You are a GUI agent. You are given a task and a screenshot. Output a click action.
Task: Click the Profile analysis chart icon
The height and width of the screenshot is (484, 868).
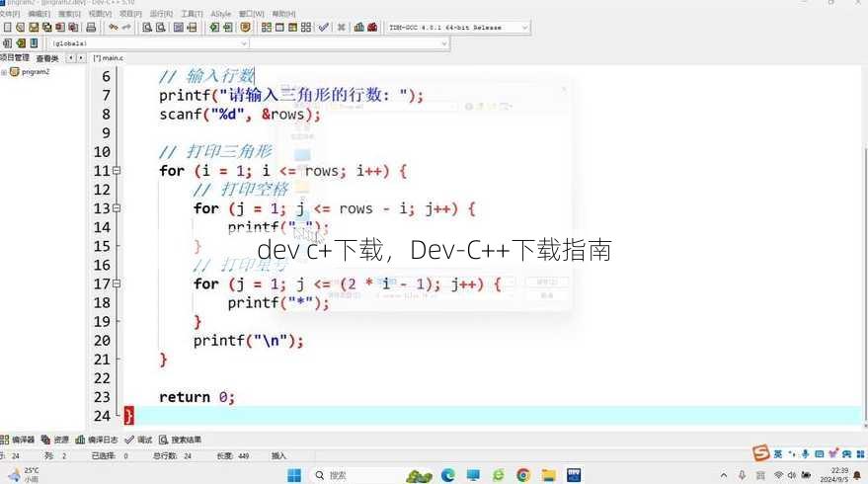359,27
